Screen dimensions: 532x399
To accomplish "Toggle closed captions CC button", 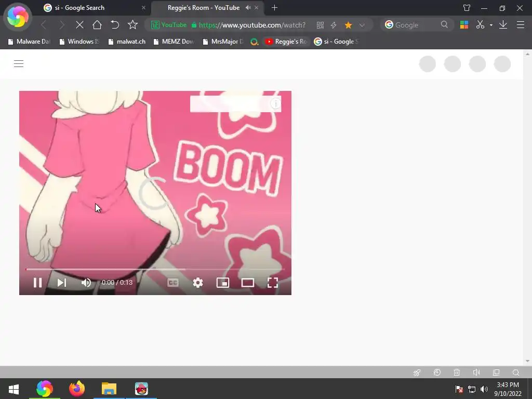I will click(173, 282).
